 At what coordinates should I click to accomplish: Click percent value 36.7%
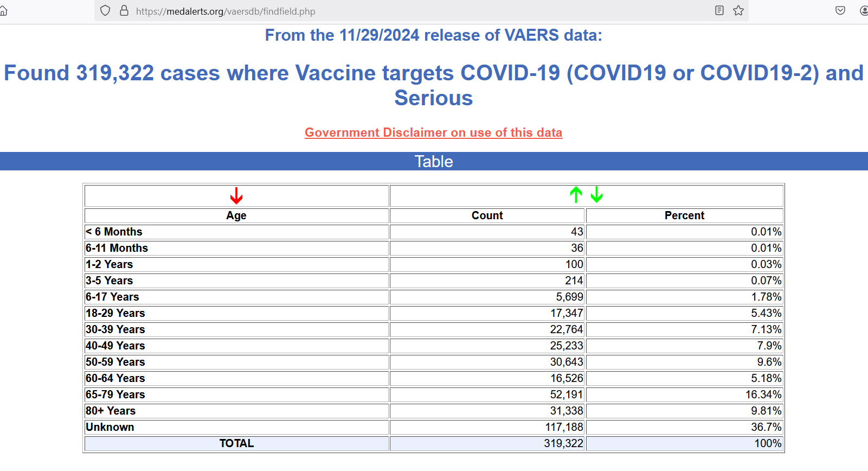(766, 427)
